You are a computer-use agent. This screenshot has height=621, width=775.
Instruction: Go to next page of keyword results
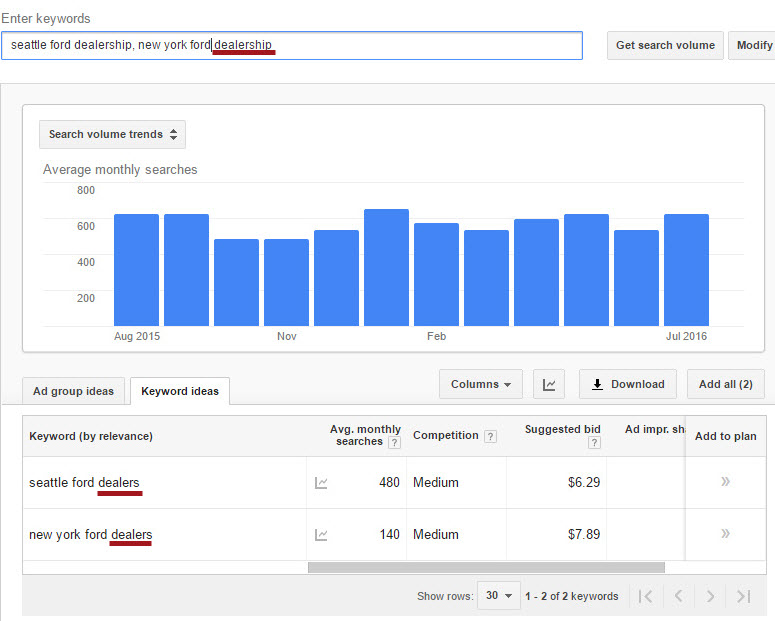point(710,596)
